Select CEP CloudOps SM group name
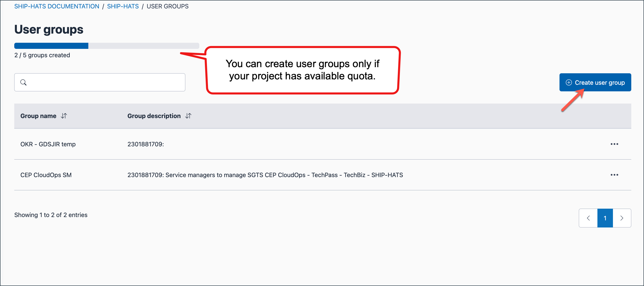Viewport: 644px width, 286px height. pyautogui.click(x=46, y=175)
